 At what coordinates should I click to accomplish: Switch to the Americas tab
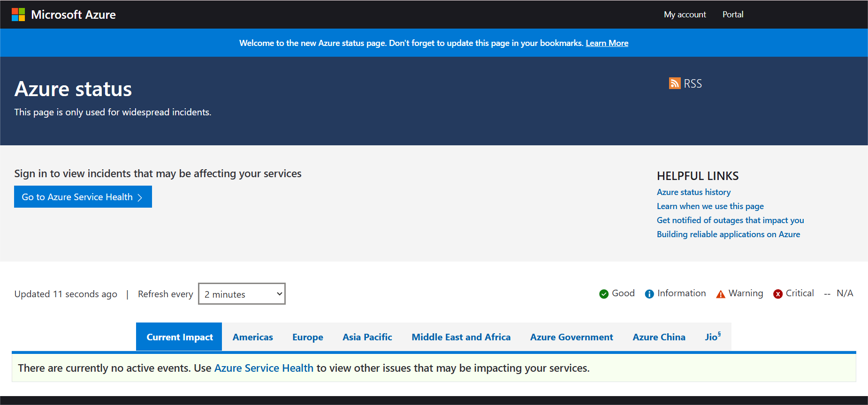click(252, 337)
